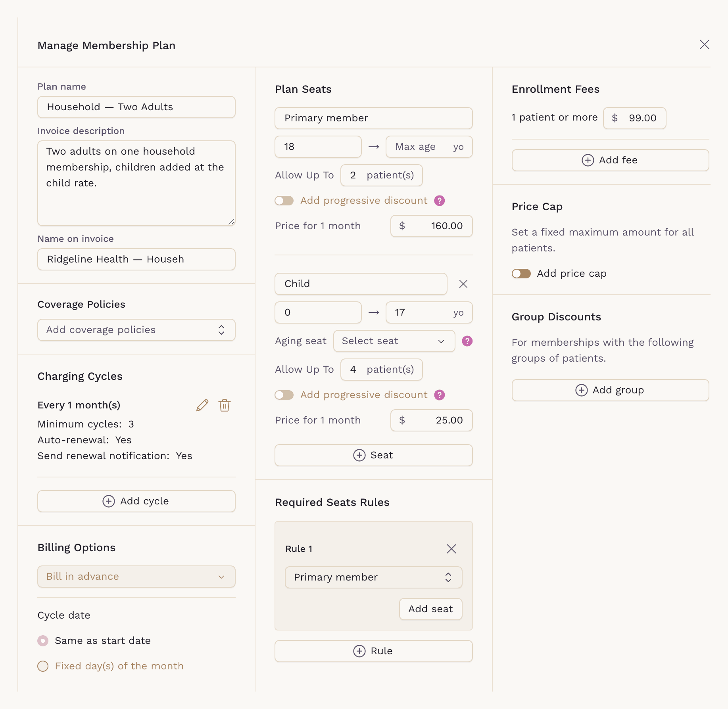Click the Minimum cycles: 3 text
Image resolution: width=728 pixels, height=709 pixels.
[x=86, y=424]
